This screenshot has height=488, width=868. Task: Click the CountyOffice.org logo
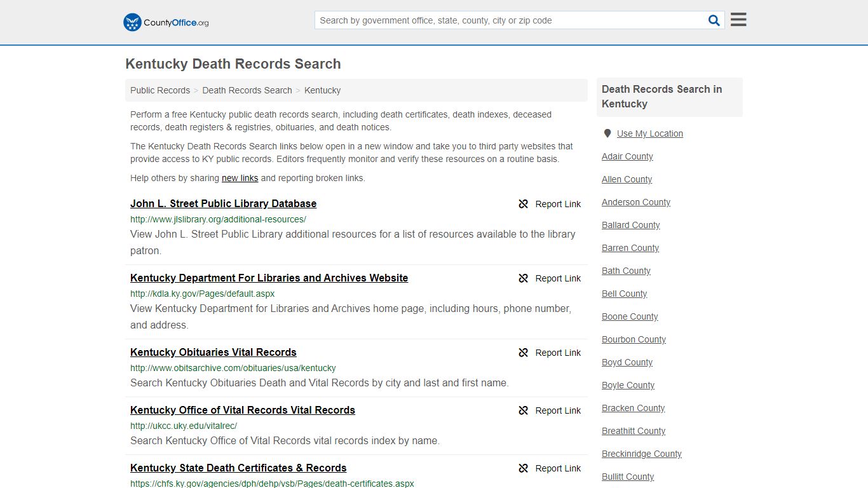point(166,22)
